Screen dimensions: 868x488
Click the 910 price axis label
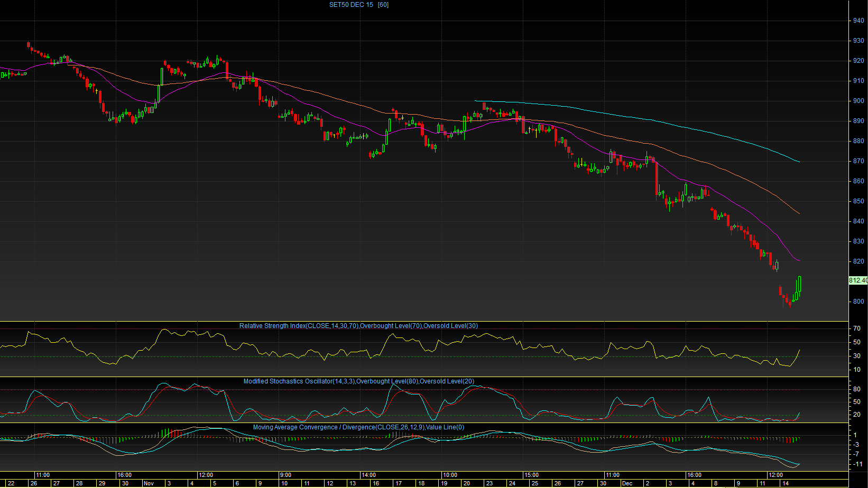coord(858,81)
